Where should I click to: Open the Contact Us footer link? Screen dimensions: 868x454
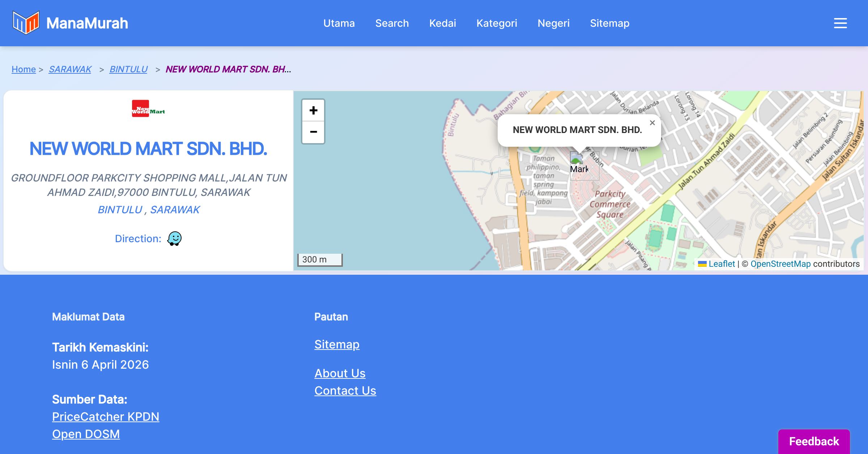click(x=345, y=390)
